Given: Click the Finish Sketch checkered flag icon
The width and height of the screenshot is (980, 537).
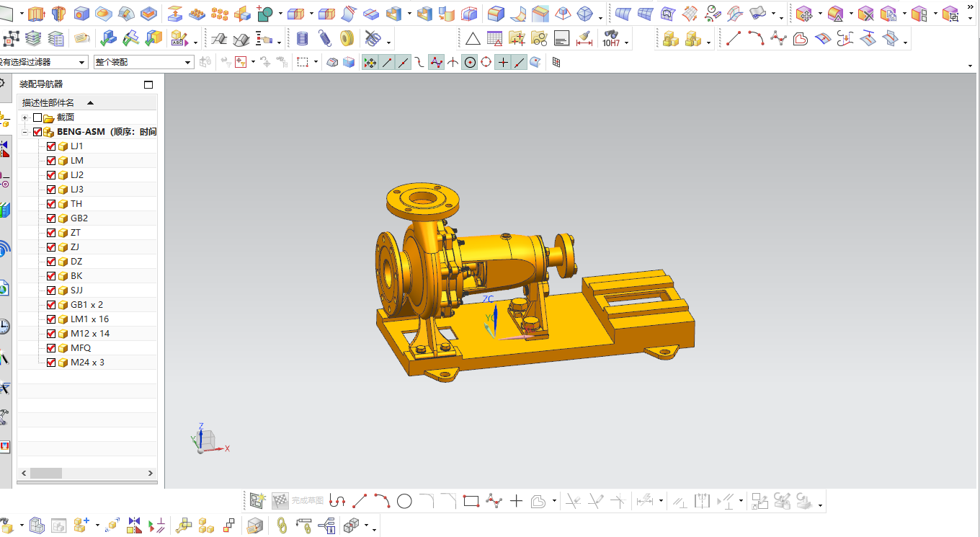Looking at the screenshot, I should tap(280, 501).
